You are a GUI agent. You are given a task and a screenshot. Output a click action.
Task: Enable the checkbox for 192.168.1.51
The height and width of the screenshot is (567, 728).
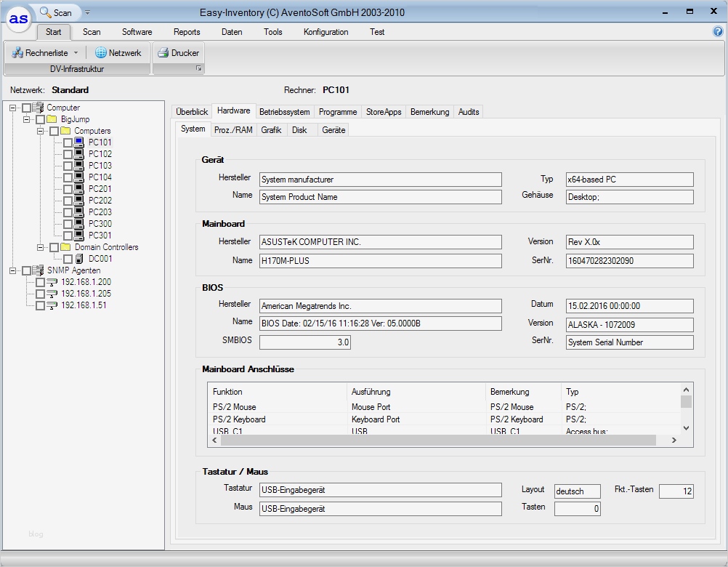point(40,305)
